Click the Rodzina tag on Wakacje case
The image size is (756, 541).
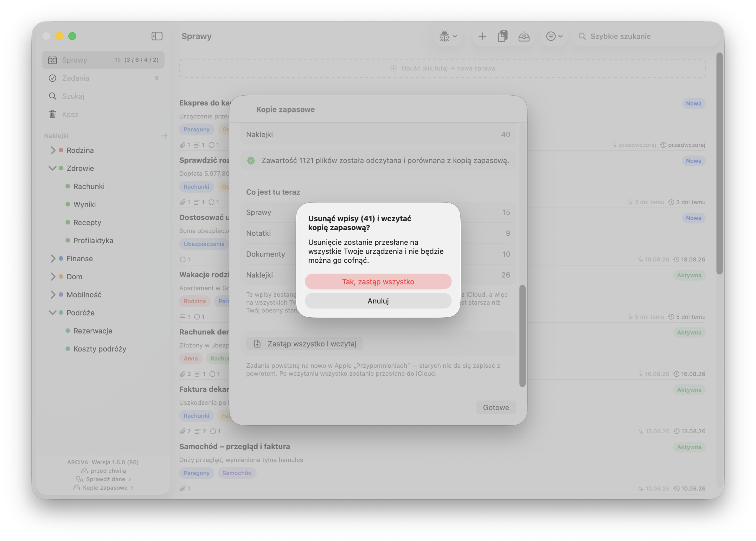[x=195, y=301]
